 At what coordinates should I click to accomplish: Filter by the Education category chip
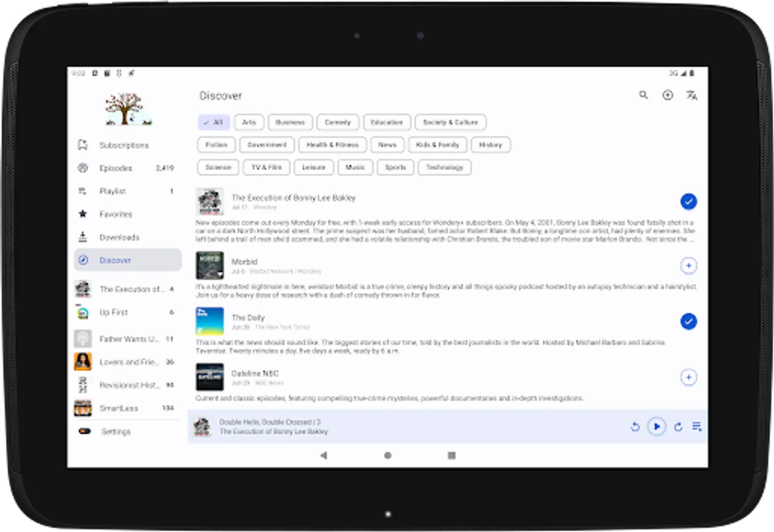click(387, 122)
